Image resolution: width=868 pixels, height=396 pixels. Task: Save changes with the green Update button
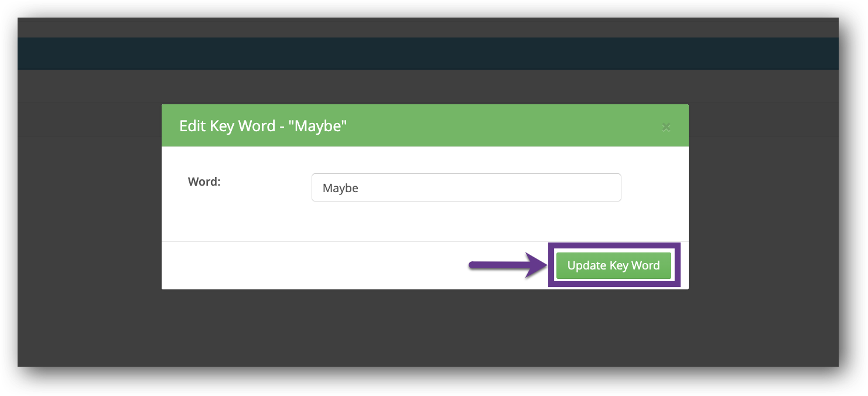tap(613, 265)
